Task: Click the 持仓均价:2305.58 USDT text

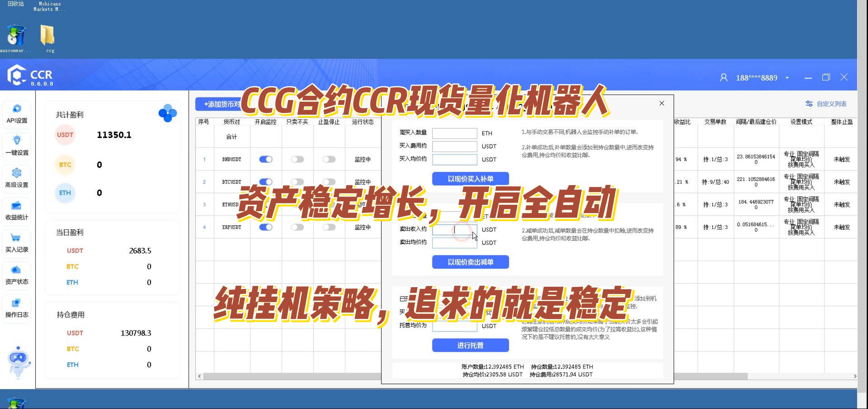Action: 493,375
